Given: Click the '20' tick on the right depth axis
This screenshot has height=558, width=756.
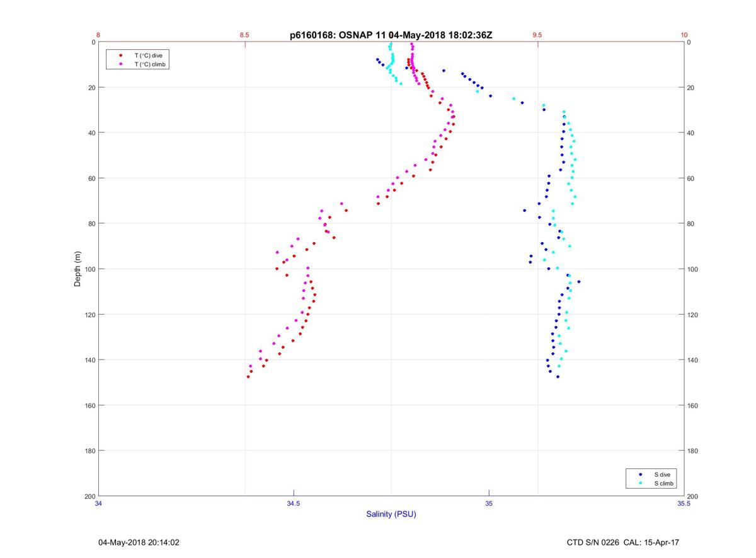Looking at the screenshot, I should 691,88.
